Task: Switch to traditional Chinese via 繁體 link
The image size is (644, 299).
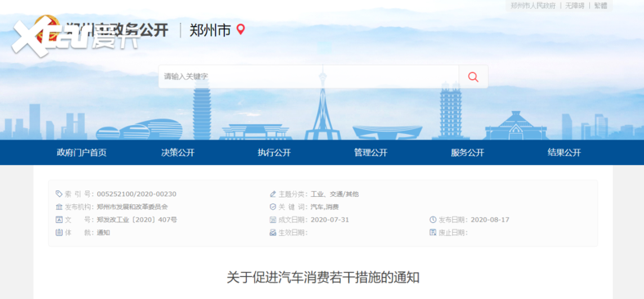Action: (x=601, y=6)
